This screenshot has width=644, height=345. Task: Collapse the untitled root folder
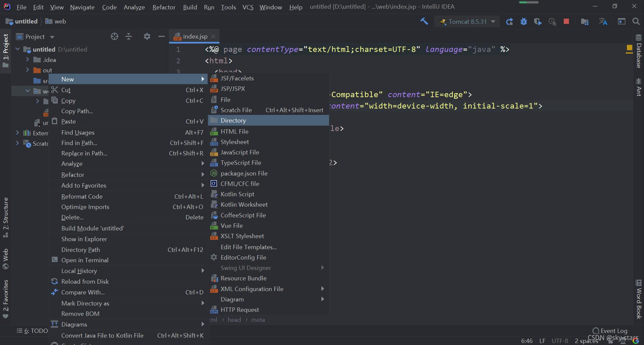[x=17, y=49]
